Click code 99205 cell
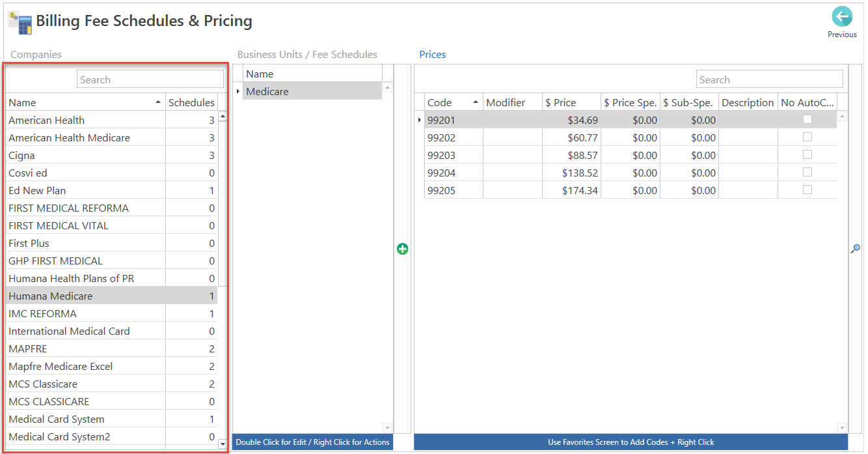The width and height of the screenshot is (868, 454). click(454, 190)
